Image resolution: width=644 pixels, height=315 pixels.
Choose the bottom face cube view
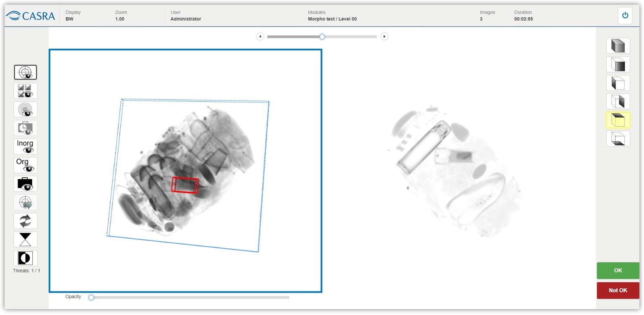click(618, 139)
